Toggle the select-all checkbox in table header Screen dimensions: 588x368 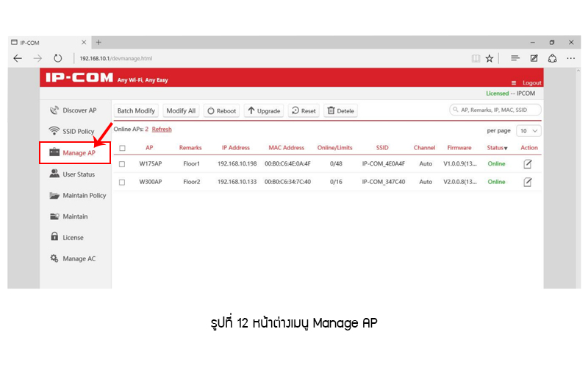[x=122, y=148]
